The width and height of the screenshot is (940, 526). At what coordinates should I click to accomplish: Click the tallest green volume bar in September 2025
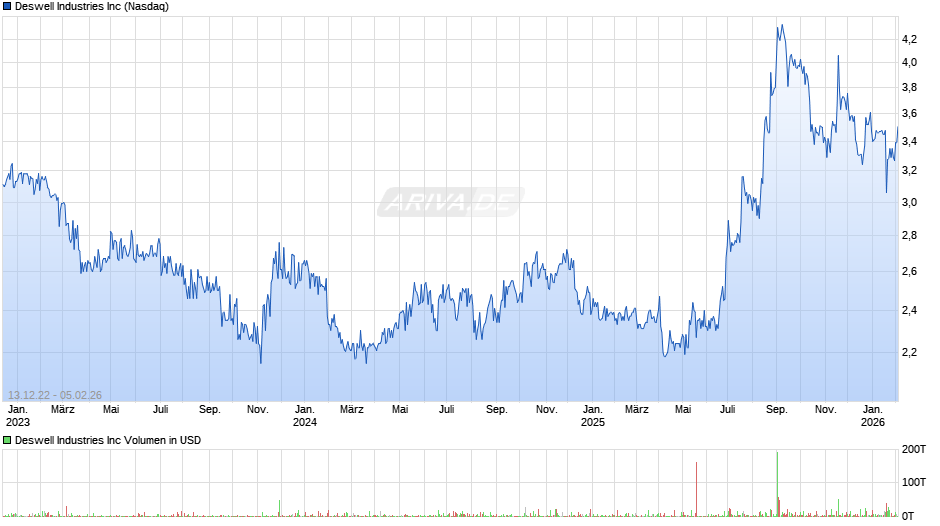[x=778, y=483]
